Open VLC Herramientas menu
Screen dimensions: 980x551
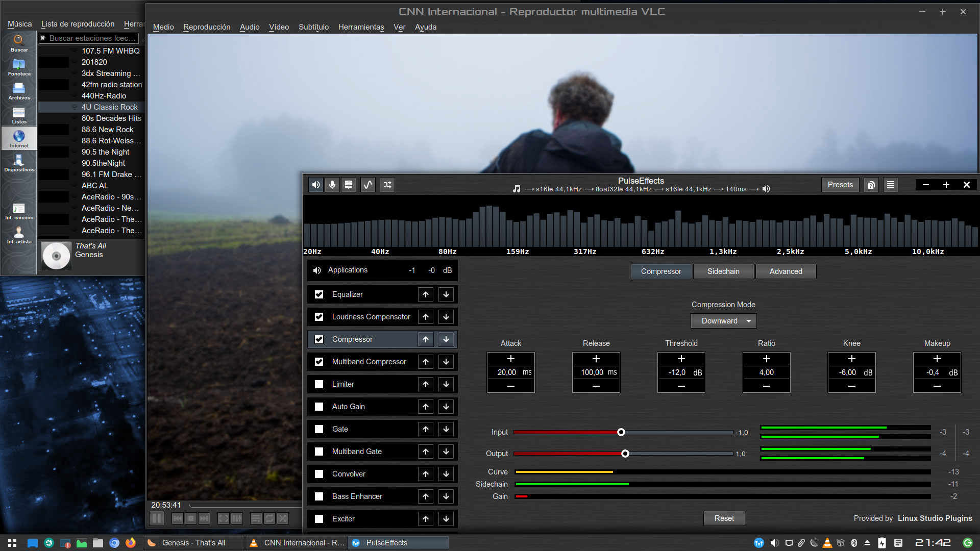(361, 27)
